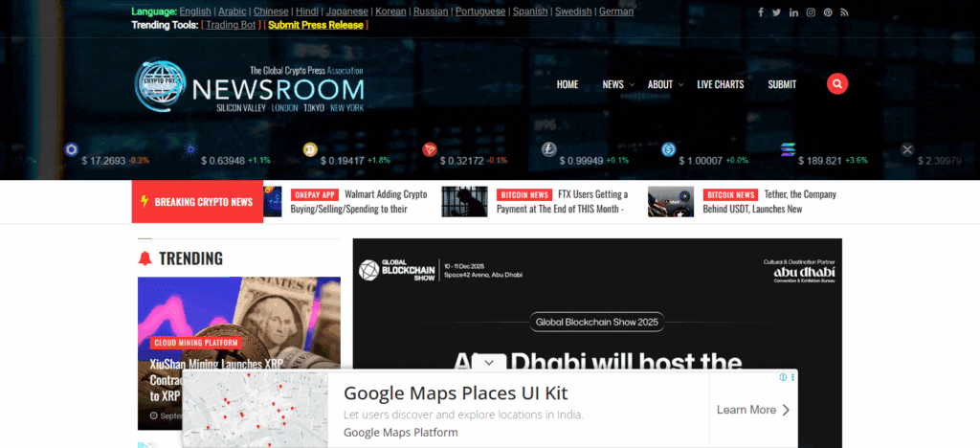Image resolution: width=980 pixels, height=448 pixels.
Task: Collapse the bottom ad using chevron tab
Action: click(488, 362)
